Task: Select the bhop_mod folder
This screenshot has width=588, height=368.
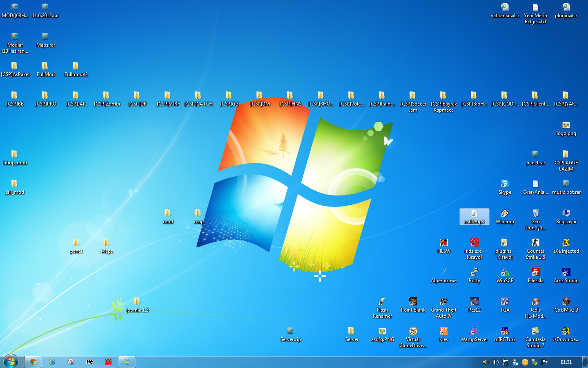Action: [15, 157]
